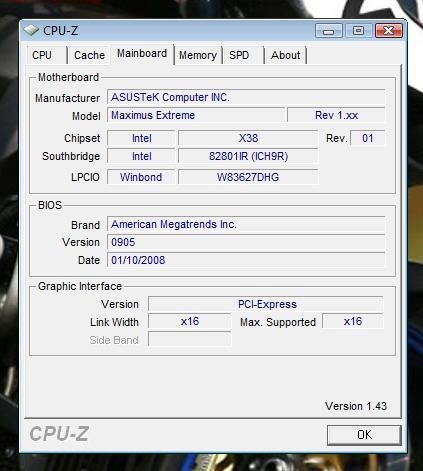Image resolution: width=423 pixels, height=471 pixels.
Task: Click the BIOS Version 0905 field
Action: click(x=246, y=242)
